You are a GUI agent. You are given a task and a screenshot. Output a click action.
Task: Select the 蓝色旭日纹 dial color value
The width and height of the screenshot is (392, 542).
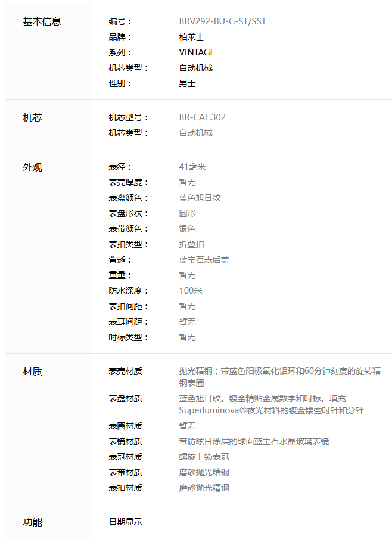[200, 198]
